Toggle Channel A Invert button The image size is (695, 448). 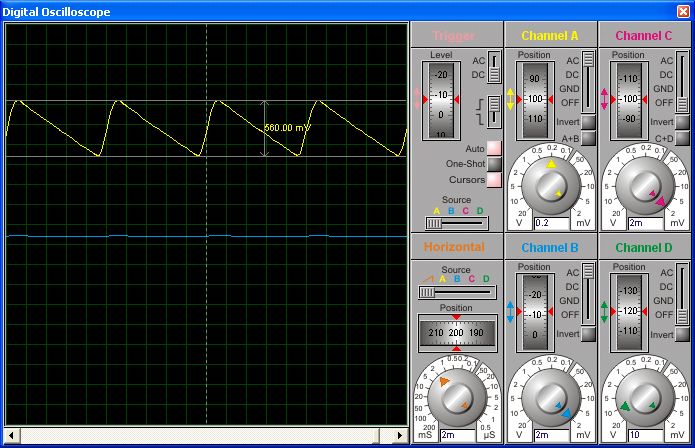(x=588, y=122)
